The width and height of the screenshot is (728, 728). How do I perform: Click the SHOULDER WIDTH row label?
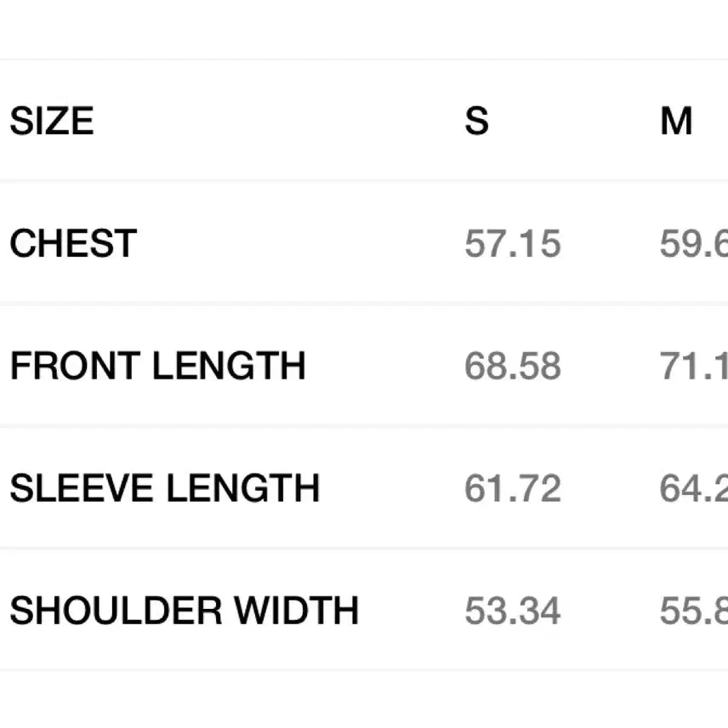tap(185, 611)
